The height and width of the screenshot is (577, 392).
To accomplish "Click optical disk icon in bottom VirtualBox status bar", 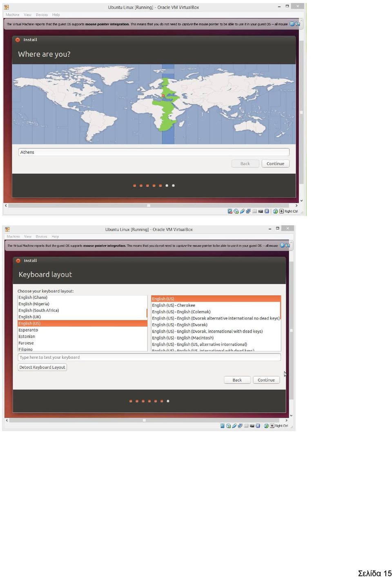I will pos(228,426).
